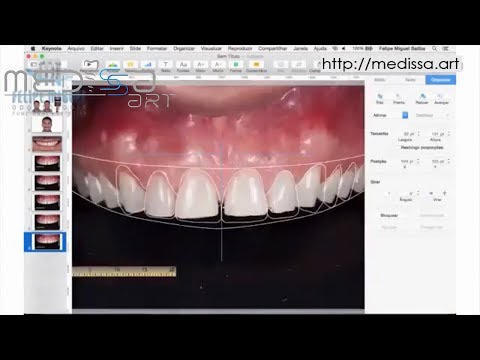Click the Play slideshow button

click(x=89, y=64)
